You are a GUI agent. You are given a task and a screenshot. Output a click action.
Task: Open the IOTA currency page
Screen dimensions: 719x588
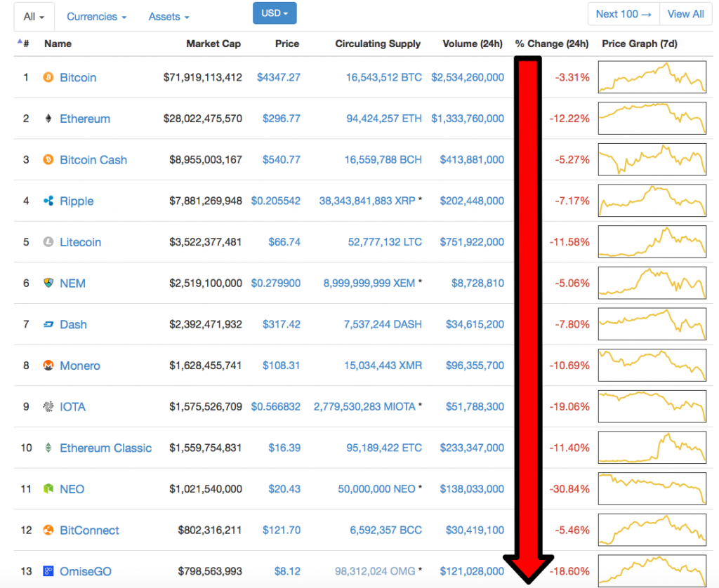click(x=72, y=407)
